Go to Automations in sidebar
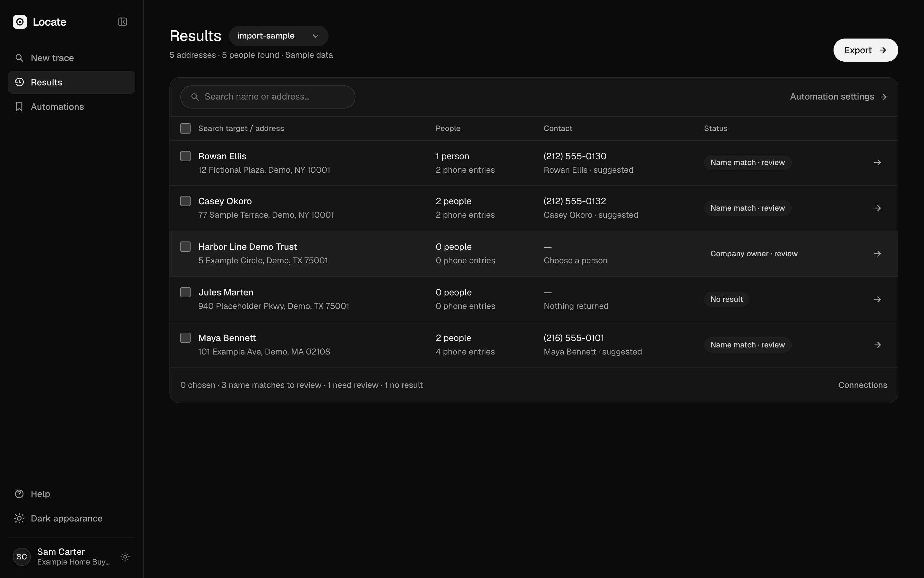The width and height of the screenshot is (924, 578). pyautogui.click(x=72, y=107)
